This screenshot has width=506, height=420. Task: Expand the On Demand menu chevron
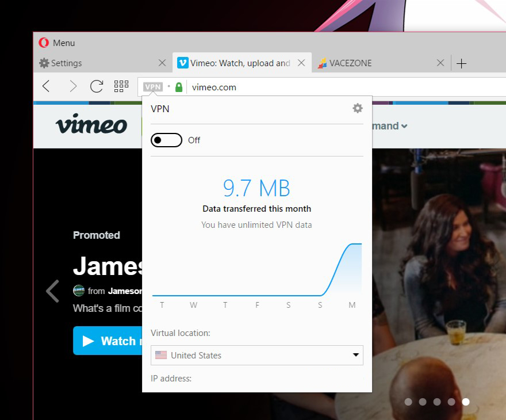[404, 126]
